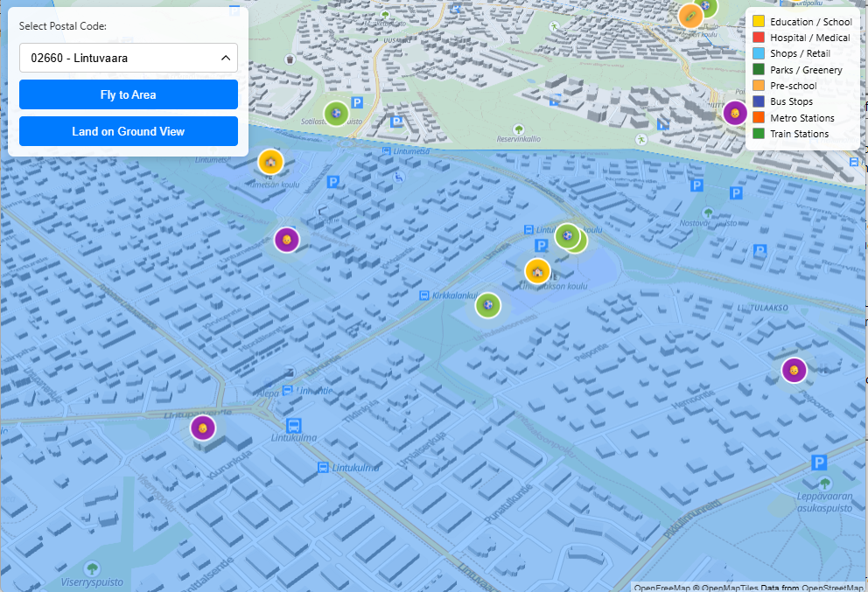
Task: Click the Nostoväenpuisto tree icon
Action: coord(708,212)
